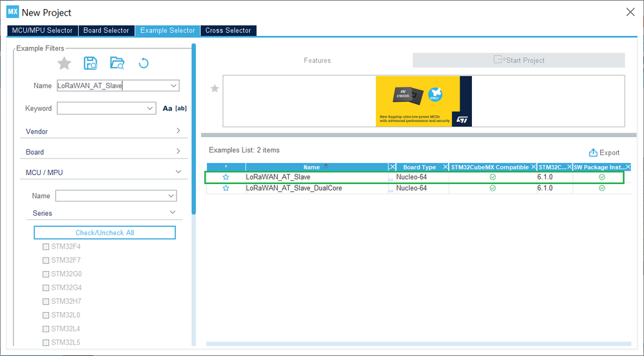Switch to Cross Selector tab
The image size is (644, 356).
[228, 30]
